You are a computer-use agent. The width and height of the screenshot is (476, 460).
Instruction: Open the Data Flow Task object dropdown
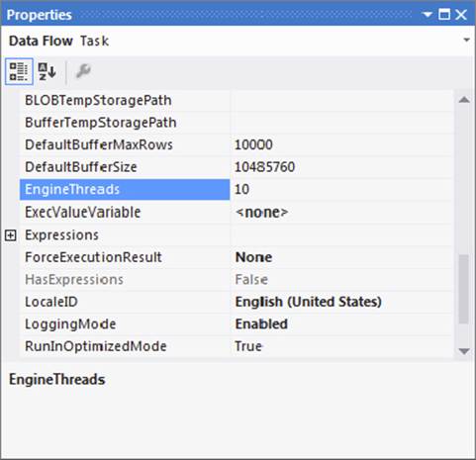tap(466, 41)
